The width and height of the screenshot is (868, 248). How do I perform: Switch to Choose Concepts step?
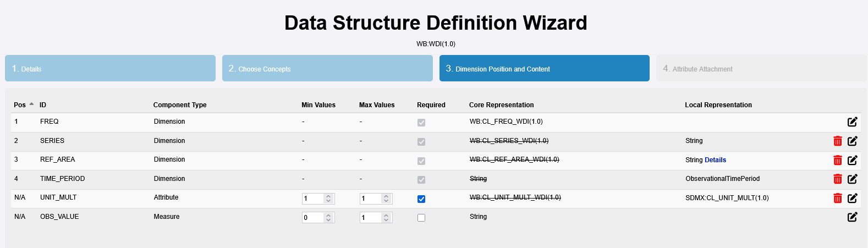click(327, 69)
